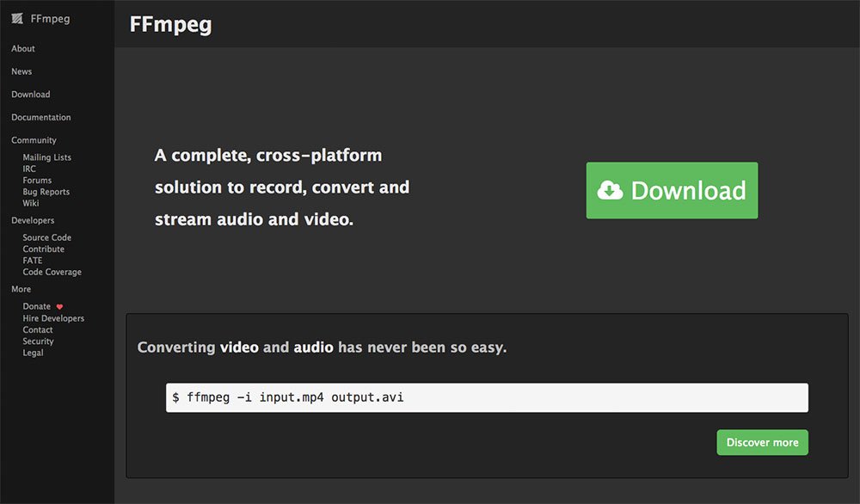This screenshot has height=504, width=860.
Task: Open the Security link
Action: click(39, 341)
